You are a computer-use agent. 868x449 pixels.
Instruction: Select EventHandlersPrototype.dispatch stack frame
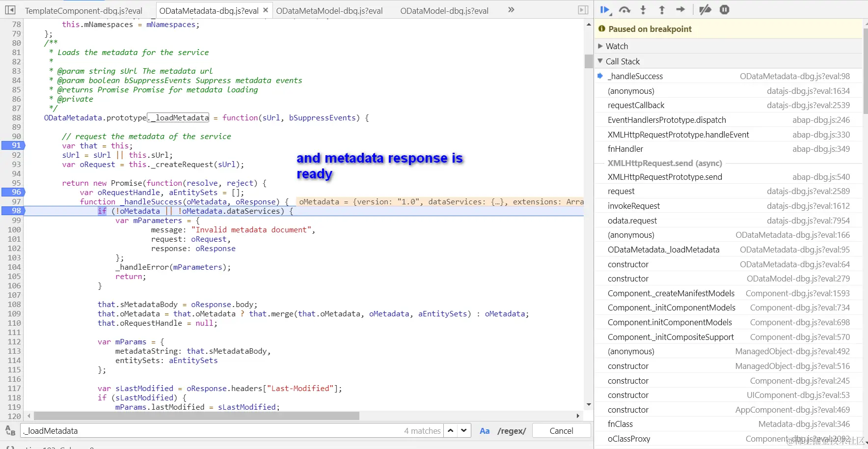[x=729, y=120]
